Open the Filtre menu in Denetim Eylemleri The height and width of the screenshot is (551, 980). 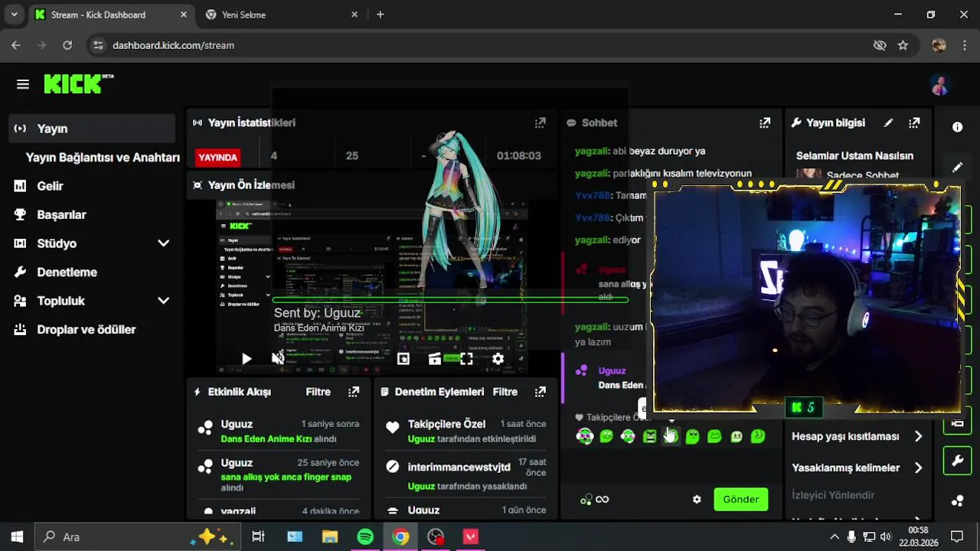[x=505, y=392]
